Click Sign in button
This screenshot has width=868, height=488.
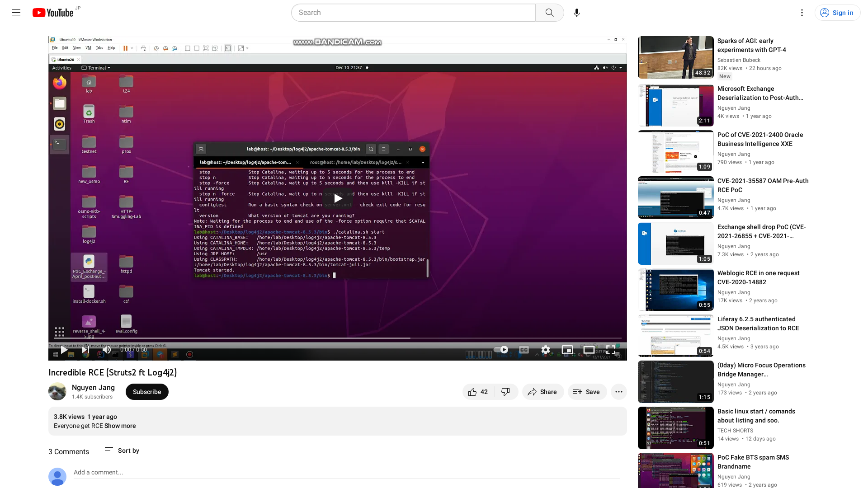click(x=837, y=13)
